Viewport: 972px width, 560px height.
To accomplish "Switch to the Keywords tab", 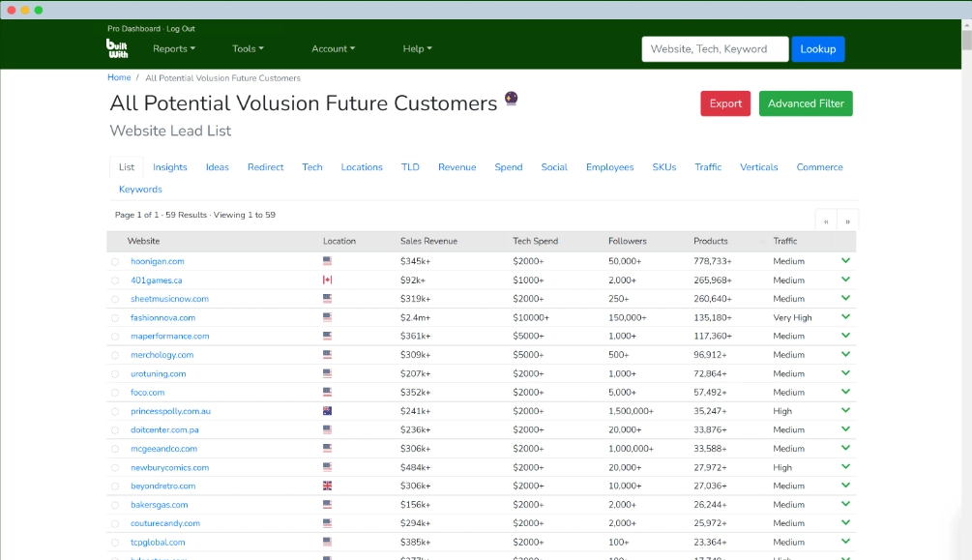I will 140,190.
